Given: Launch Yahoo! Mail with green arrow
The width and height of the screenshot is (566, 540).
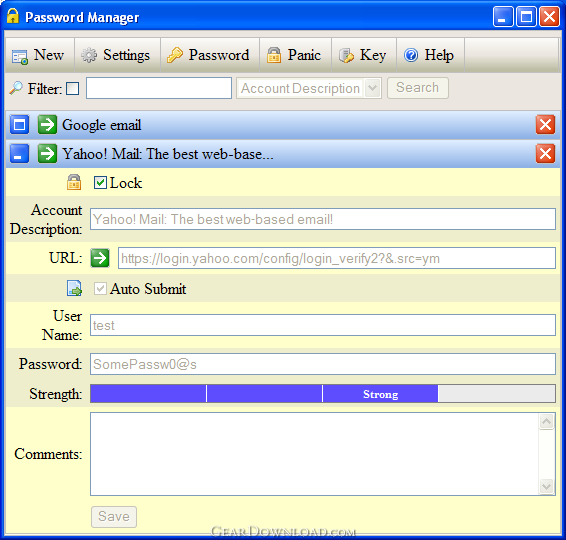Looking at the screenshot, I should coord(47,153).
